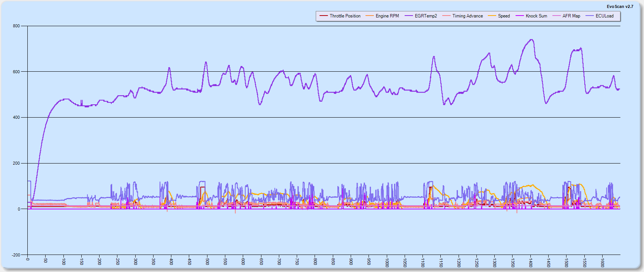Click the purple EGRTemp2 line swatch
The image size is (644, 272).
click(x=409, y=16)
